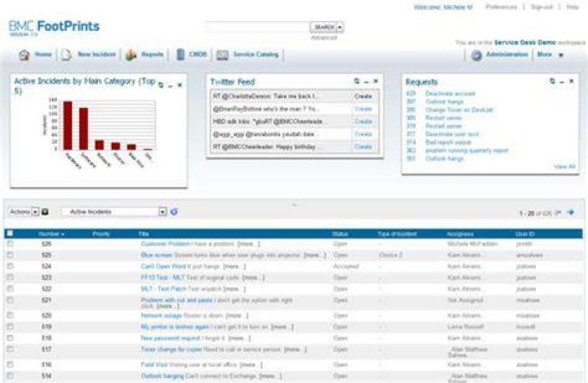
Task: Check the box for incident 525
Action: pyautogui.click(x=10, y=255)
